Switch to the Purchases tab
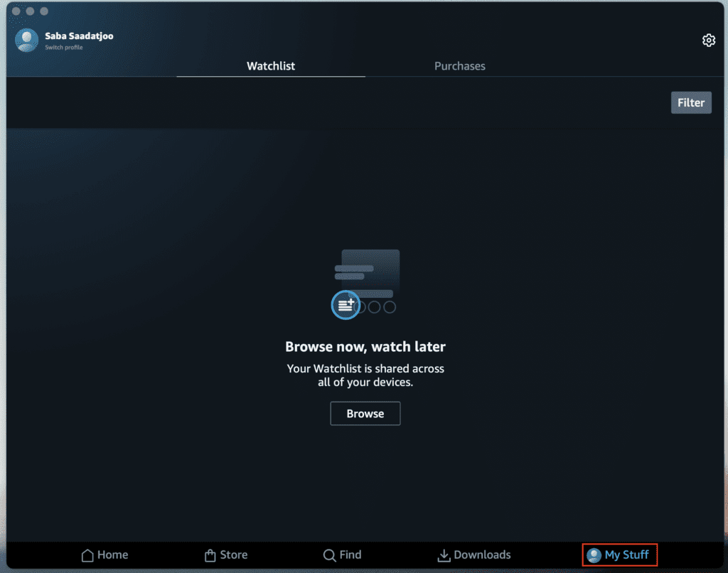The width and height of the screenshot is (728, 573). [x=460, y=66]
